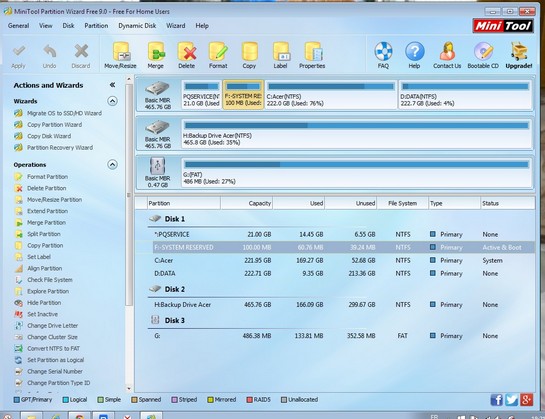Click the Apply checkmark icon
The image size is (545, 419).
(x=18, y=51)
